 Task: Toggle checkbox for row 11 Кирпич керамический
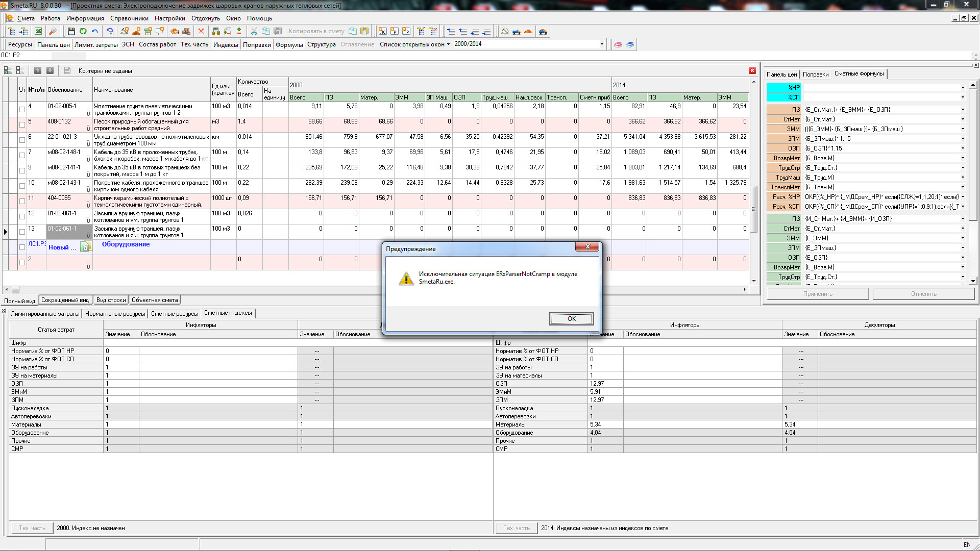click(x=22, y=201)
